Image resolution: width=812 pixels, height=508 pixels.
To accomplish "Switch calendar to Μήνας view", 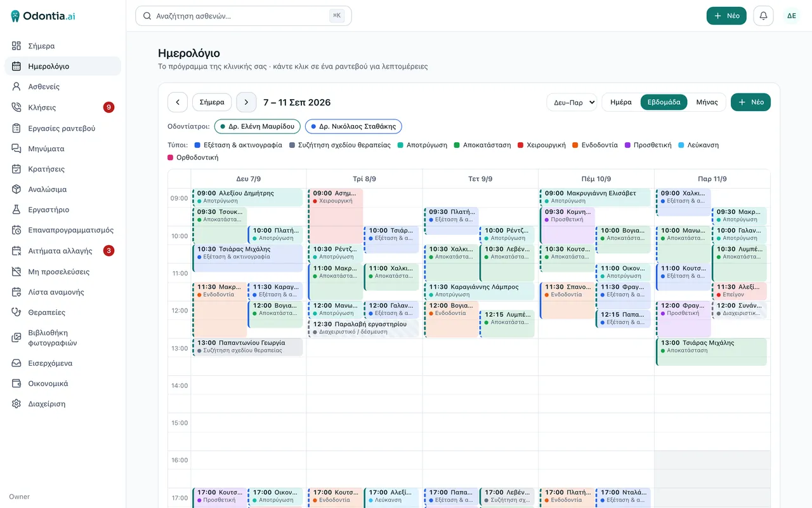I will point(707,102).
